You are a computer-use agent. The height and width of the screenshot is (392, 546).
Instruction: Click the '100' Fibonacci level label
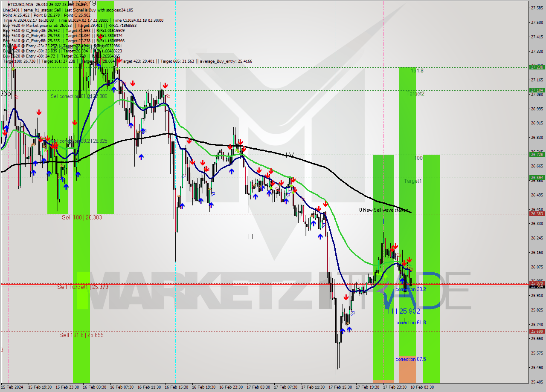tap(418, 158)
